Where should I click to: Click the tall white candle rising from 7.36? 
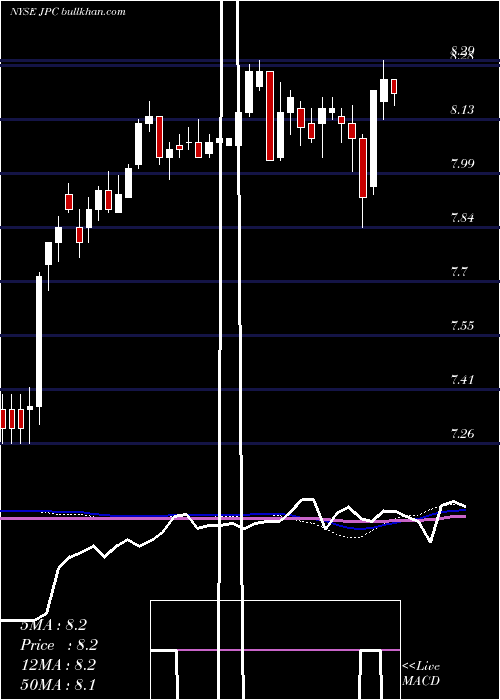(39, 342)
